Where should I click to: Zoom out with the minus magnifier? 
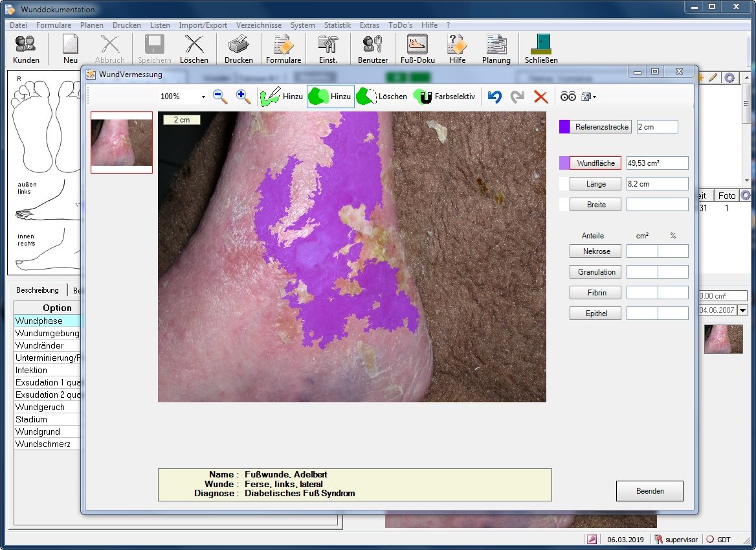coord(220,97)
